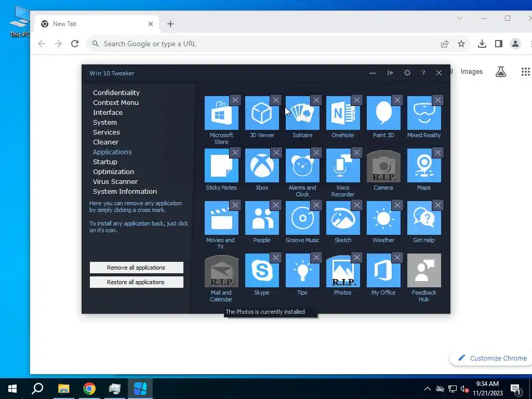Viewport: 532px width, 399px height.
Task: Click the play-arrow icon in Tweaker title bar
Action: [x=390, y=73]
